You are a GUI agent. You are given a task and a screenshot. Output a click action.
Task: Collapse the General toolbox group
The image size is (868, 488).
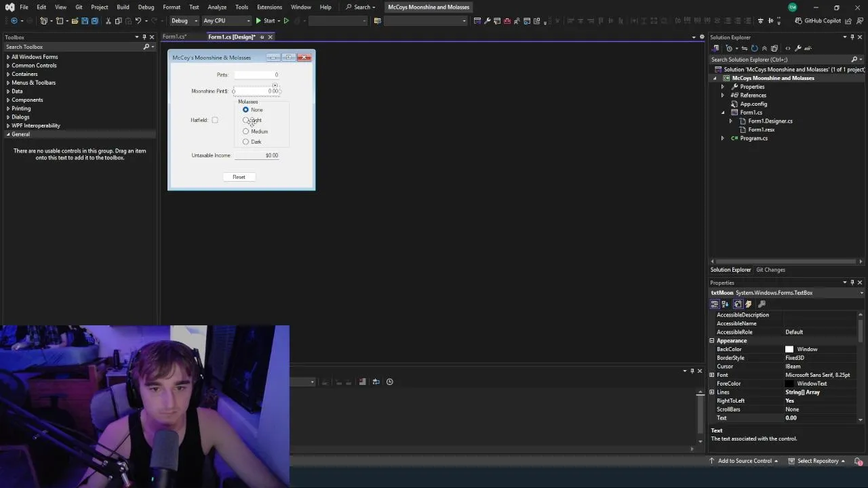(x=8, y=134)
